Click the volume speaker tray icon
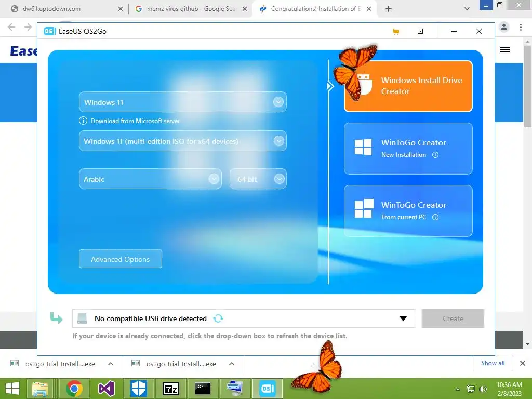 [x=483, y=389]
